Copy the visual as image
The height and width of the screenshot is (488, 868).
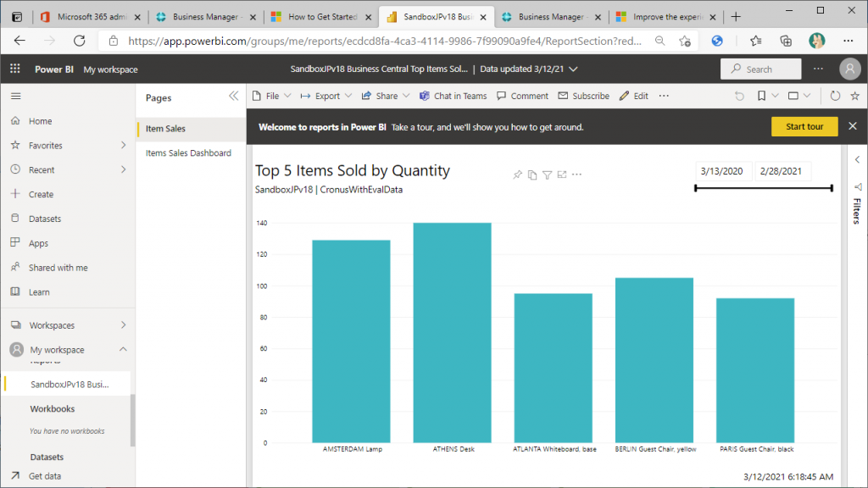tap(532, 175)
